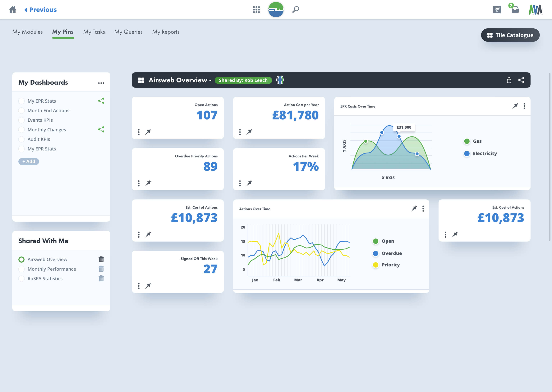
Task: Open the inbox with notification badge
Action: point(515,10)
